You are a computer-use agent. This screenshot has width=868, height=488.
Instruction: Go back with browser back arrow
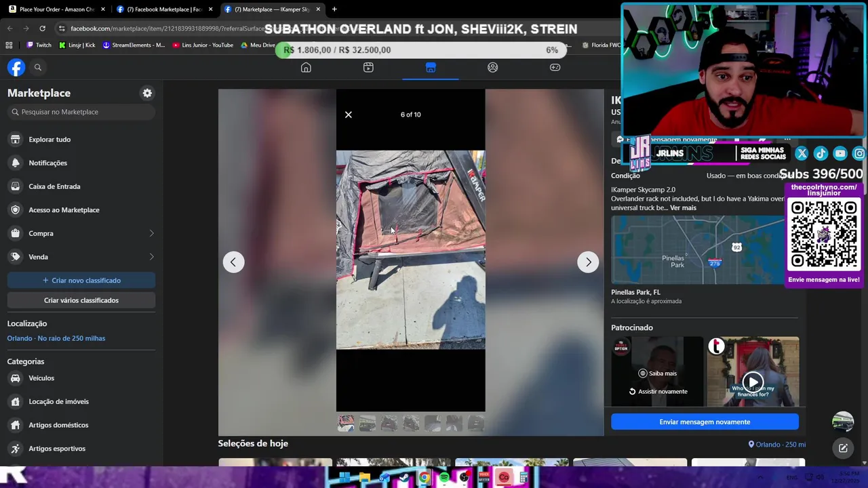(9, 28)
